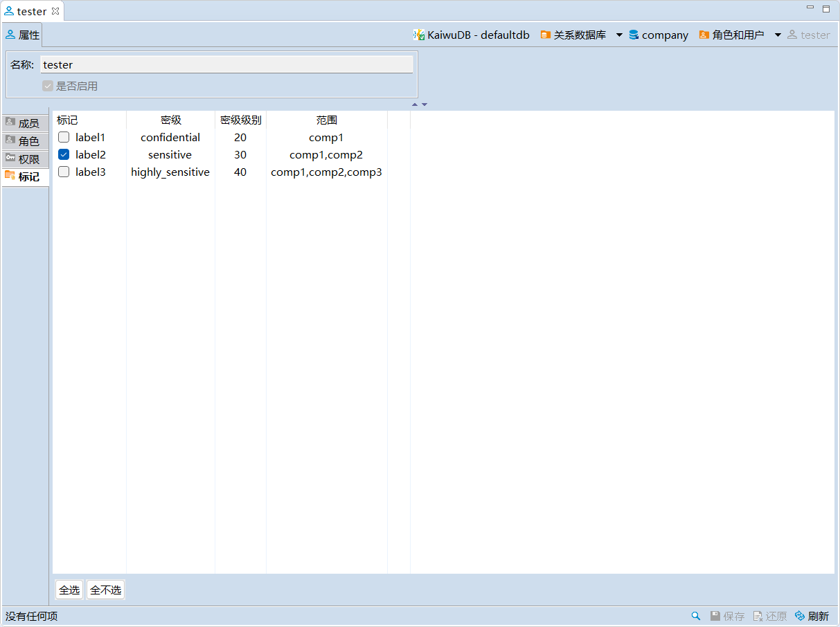Open the 权限 side tab
The height and width of the screenshot is (627, 840).
coord(26,159)
